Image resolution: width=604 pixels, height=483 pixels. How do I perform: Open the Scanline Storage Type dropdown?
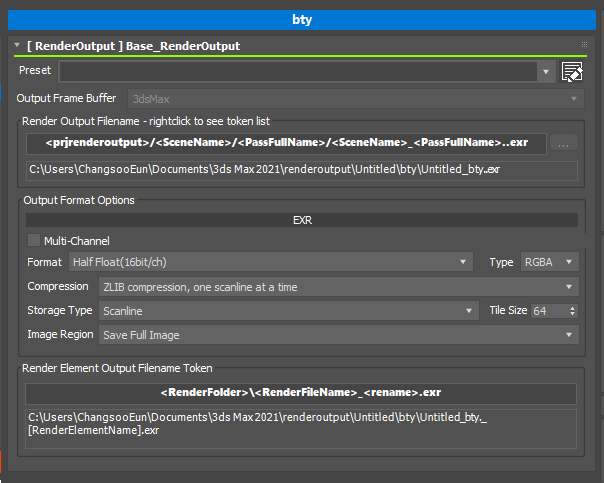(x=288, y=311)
